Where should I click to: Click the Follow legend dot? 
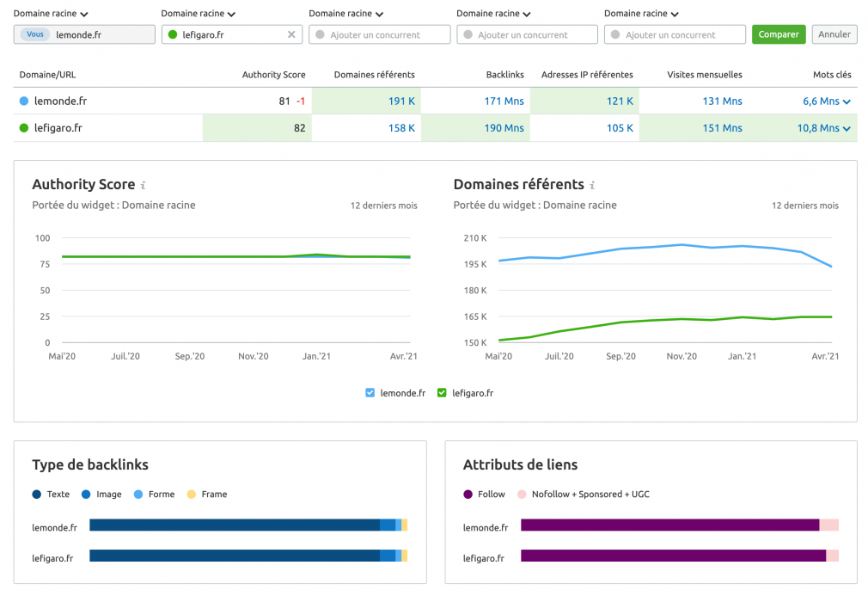coord(468,494)
